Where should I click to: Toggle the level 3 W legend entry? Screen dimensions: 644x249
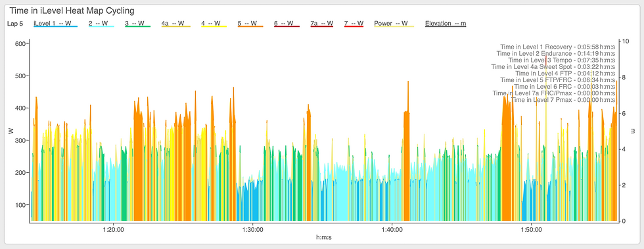click(137, 24)
